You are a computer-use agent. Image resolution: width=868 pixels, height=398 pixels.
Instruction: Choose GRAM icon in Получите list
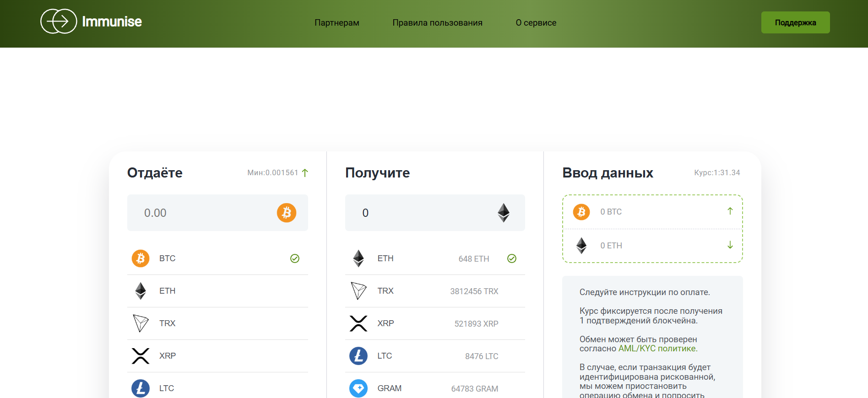click(358, 388)
